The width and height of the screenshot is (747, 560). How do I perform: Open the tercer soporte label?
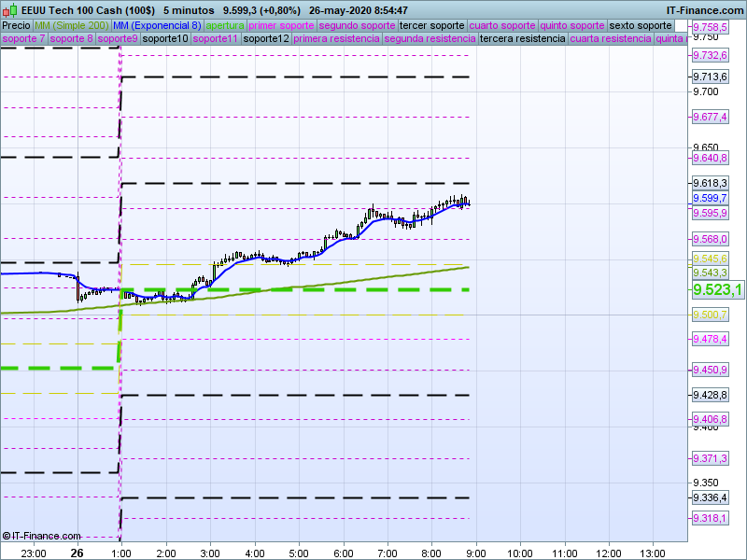(x=431, y=25)
